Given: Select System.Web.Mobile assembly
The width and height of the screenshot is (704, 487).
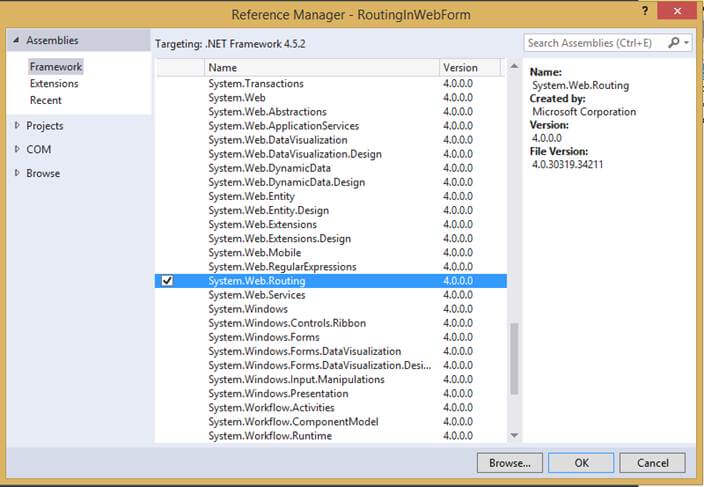Looking at the screenshot, I should (x=331, y=253).
